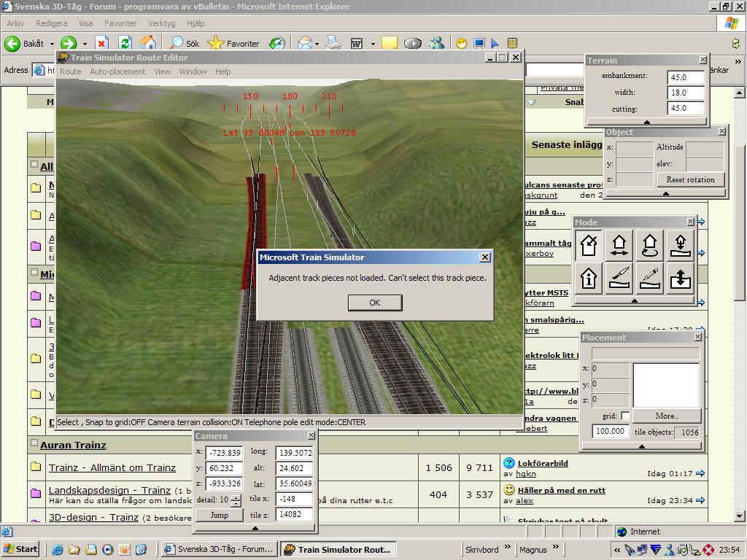747x560 pixels.
Task: Switch to Svenska 3D-Tåg Forum taskbar button
Action: click(x=218, y=549)
